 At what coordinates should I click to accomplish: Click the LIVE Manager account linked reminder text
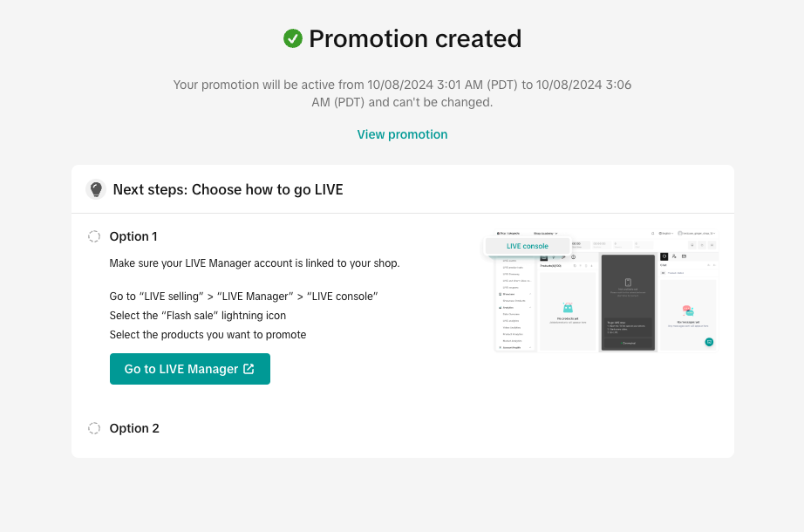(255, 263)
